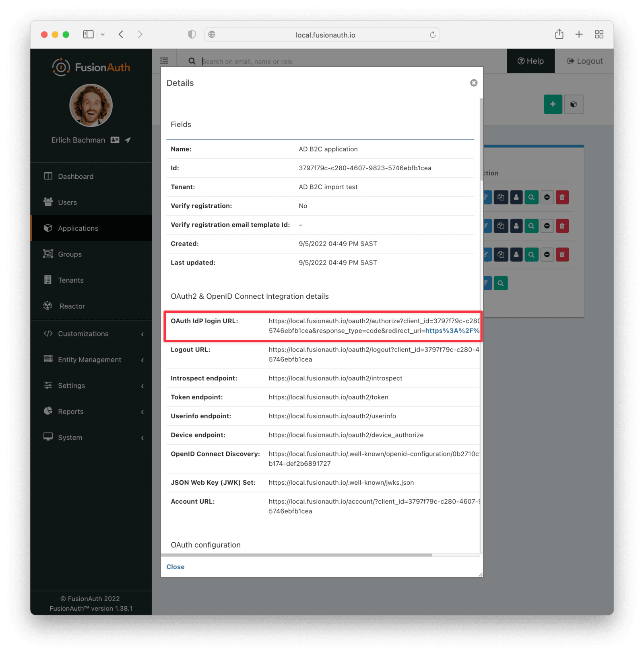
Task: Select Applications in the sidebar
Action: (x=91, y=228)
